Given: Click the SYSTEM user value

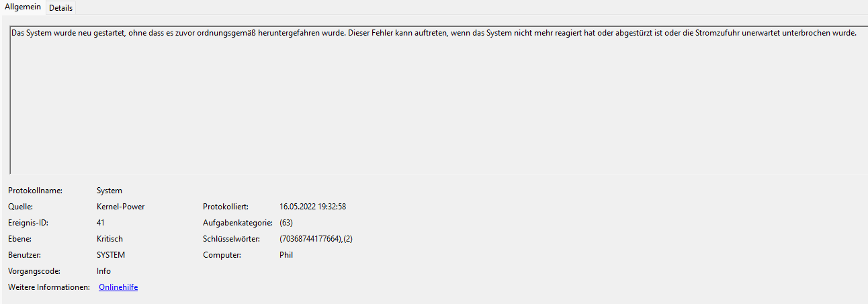Looking at the screenshot, I should coord(111,255).
